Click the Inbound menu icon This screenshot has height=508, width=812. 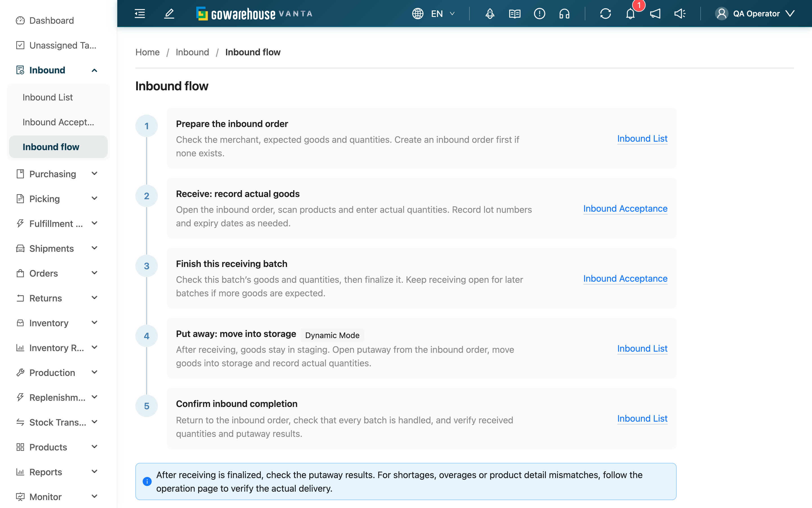[x=20, y=70]
